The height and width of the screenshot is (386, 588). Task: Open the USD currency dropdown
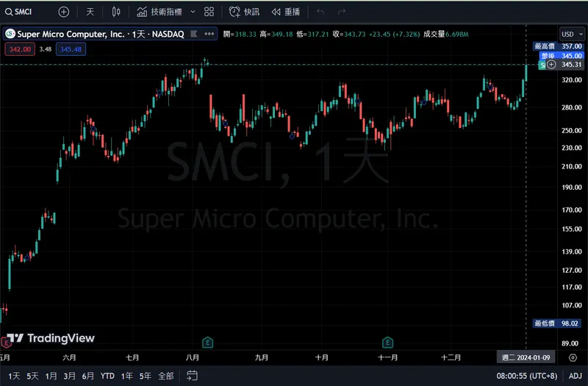point(572,34)
